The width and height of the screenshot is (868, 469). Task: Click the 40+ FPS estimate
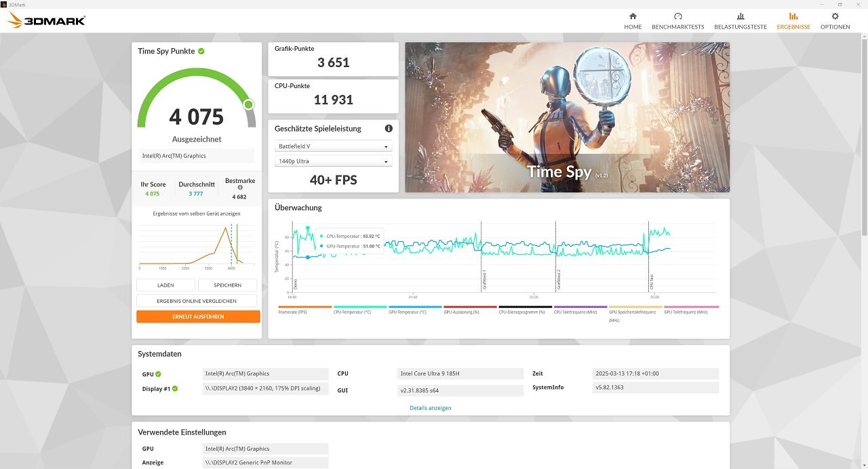coord(334,180)
